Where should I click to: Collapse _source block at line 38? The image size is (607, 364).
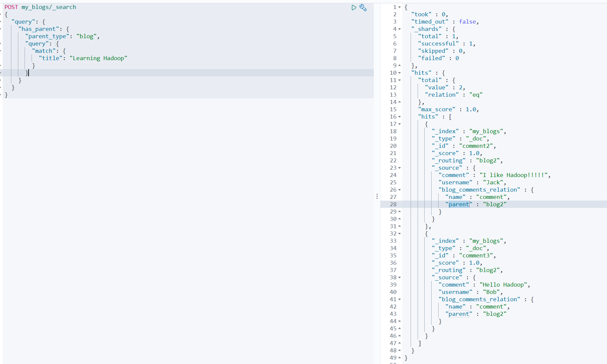[400, 277]
